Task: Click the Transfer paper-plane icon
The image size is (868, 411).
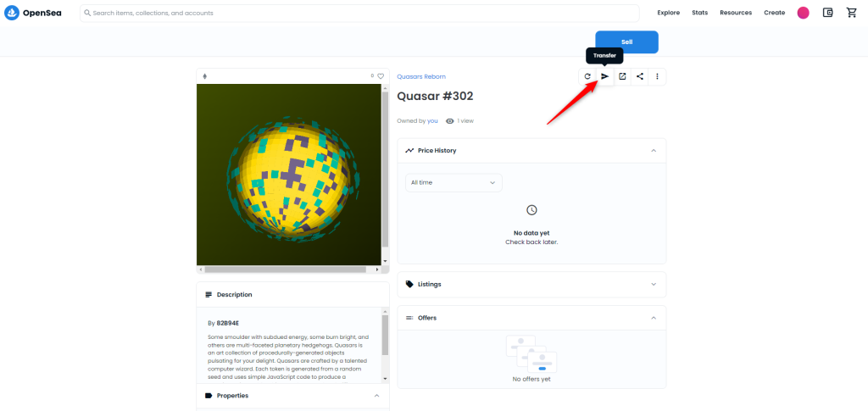Action: tap(604, 76)
